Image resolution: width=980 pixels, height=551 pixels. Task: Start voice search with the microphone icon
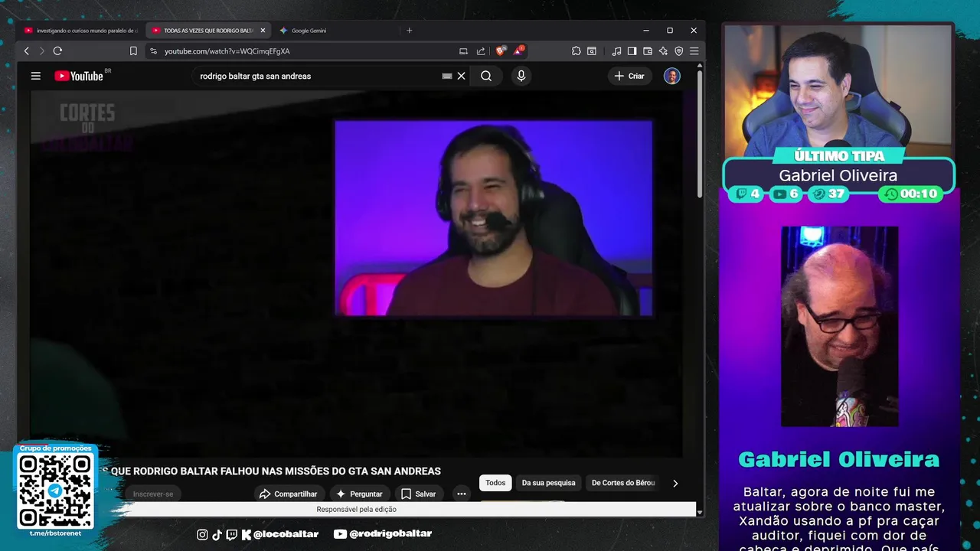(x=521, y=76)
